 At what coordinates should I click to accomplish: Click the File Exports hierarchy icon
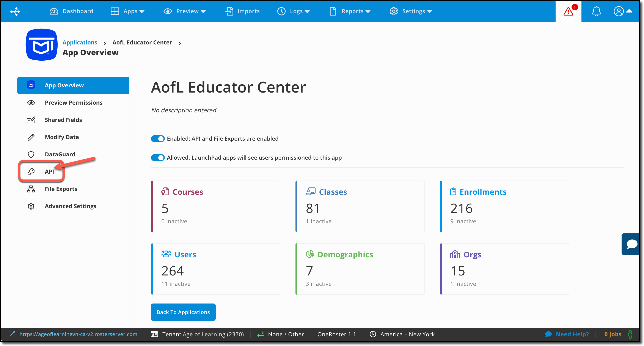click(x=31, y=189)
